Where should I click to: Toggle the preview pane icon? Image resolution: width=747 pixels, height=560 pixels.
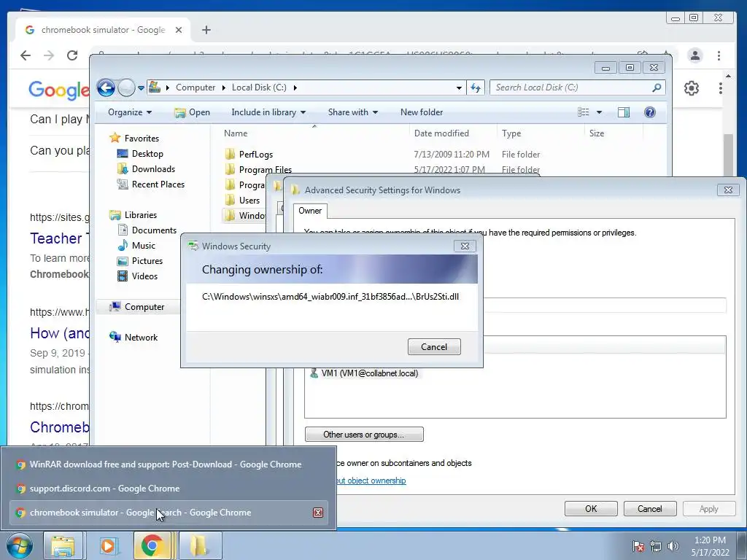point(624,112)
